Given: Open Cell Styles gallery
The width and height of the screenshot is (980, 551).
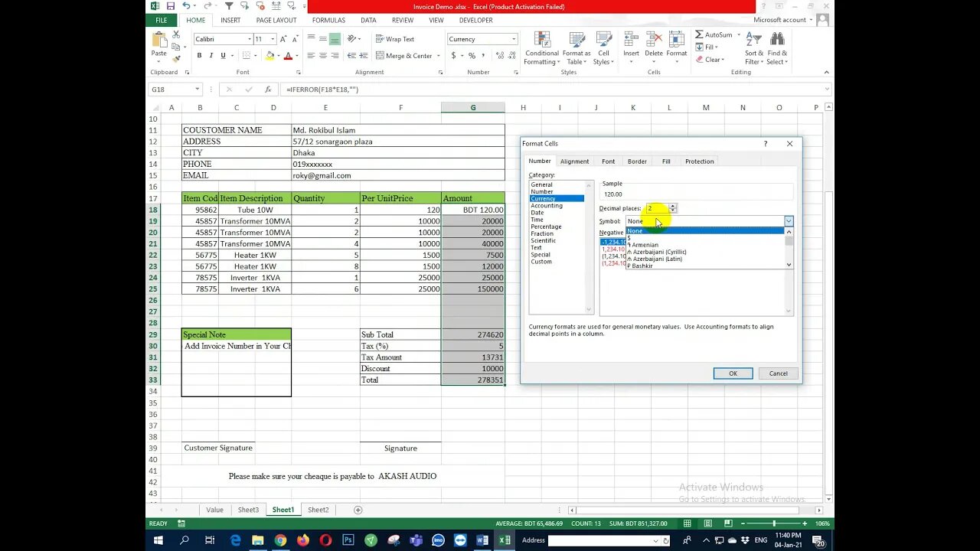Looking at the screenshot, I should point(603,48).
